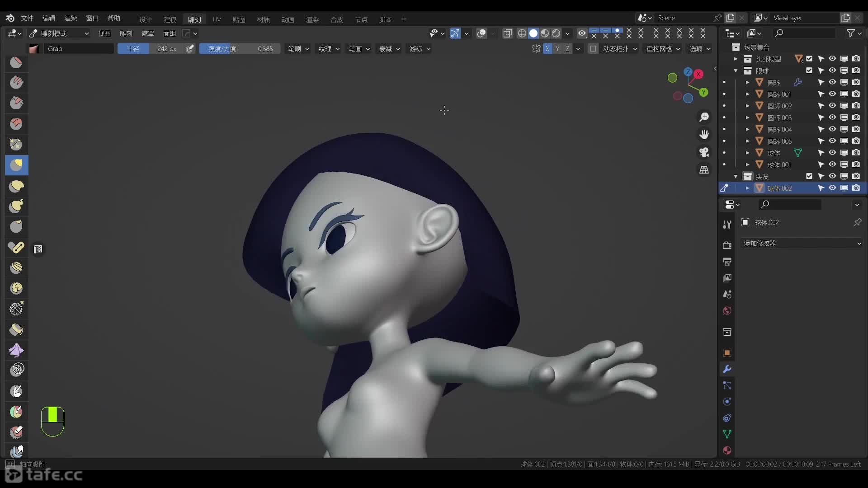Image resolution: width=868 pixels, height=488 pixels.
Task: Toggle Z axis symmetry button
Action: click(x=567, y=49)
